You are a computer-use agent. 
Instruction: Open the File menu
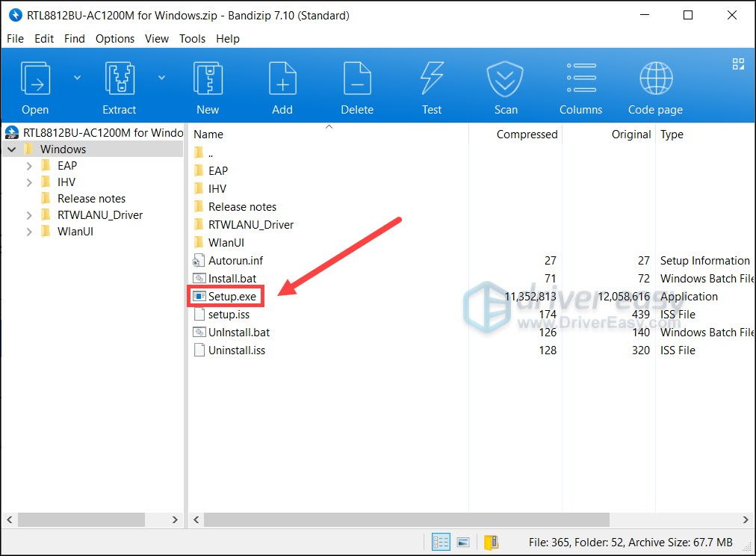[x=15, y=39]
